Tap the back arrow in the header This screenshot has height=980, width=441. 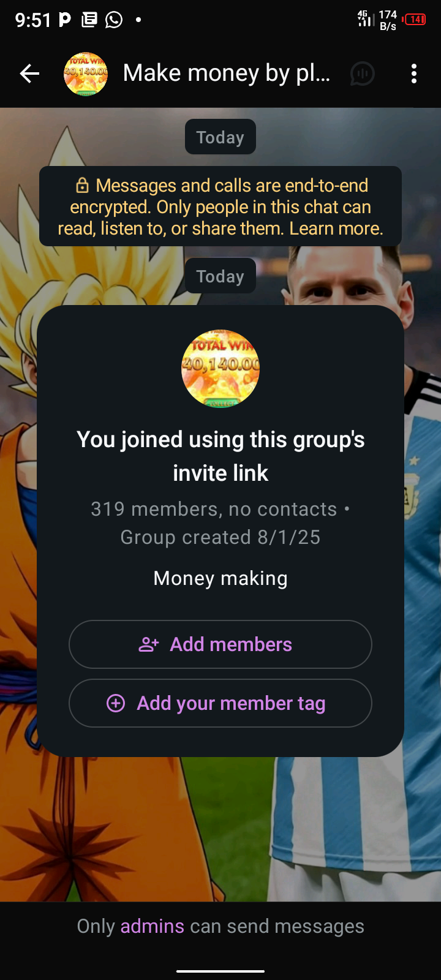pyautogui.click(x=29, y=74)
